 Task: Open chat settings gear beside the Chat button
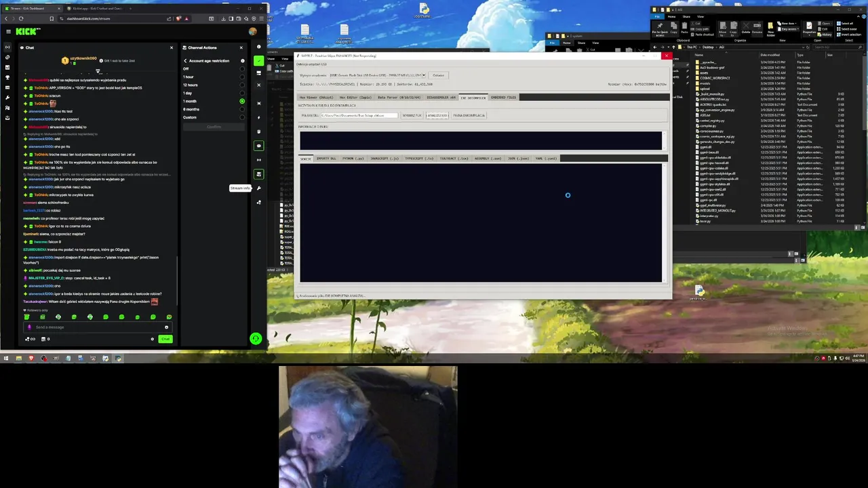(x=152, y=339)
